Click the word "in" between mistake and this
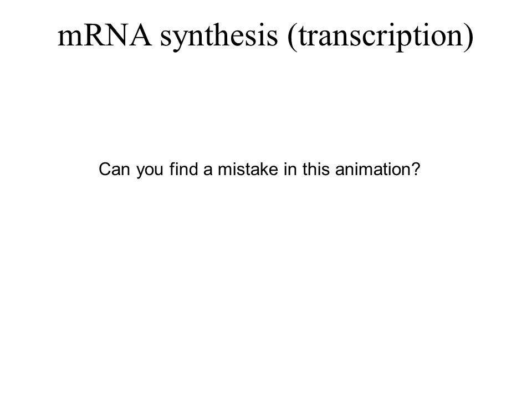This screenshot has height=399, width=532. click(290, 169)
